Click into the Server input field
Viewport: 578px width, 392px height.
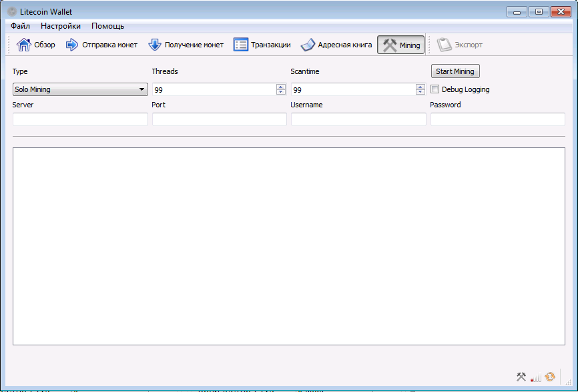tap(80, 119)
